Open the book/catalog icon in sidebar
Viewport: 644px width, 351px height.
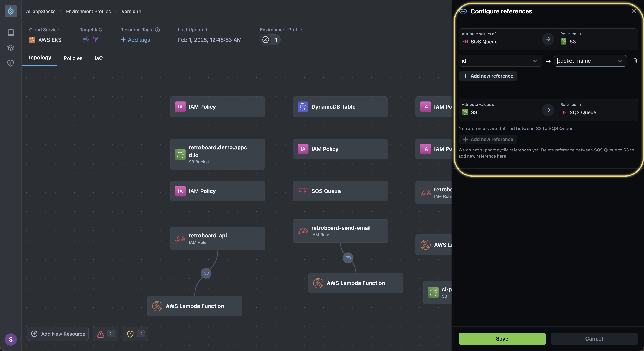pos(11,33)
